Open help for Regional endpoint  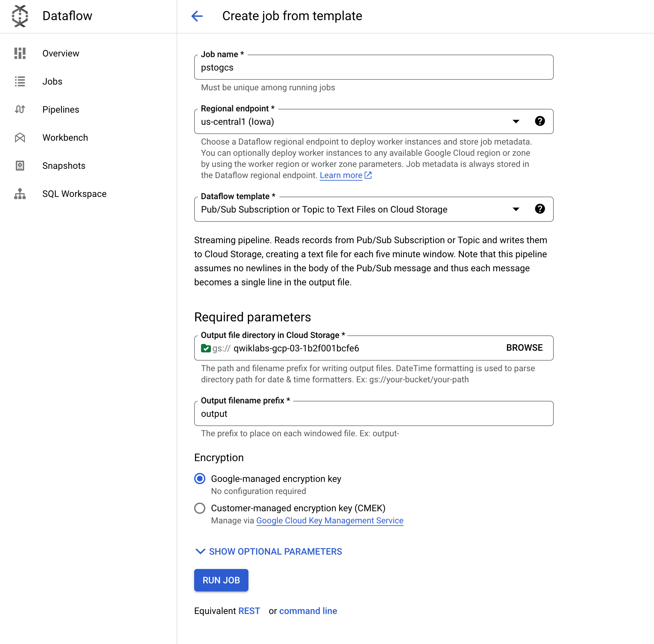540,121
